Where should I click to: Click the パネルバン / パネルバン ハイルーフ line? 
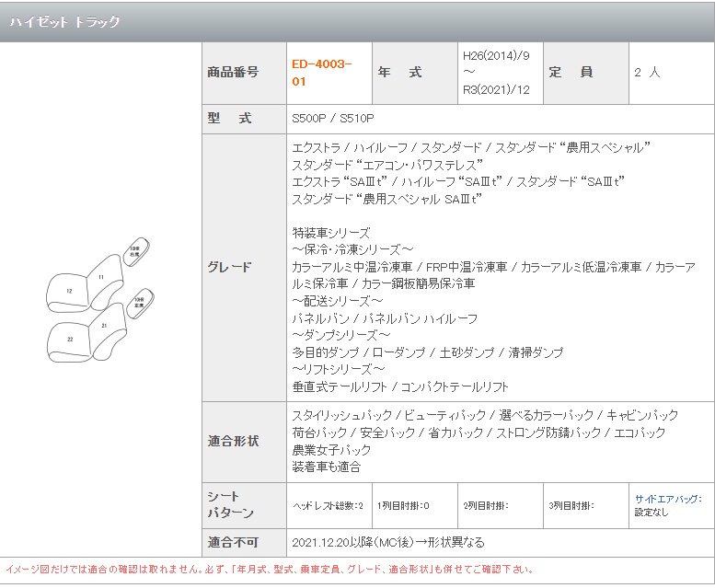point(385,318)
